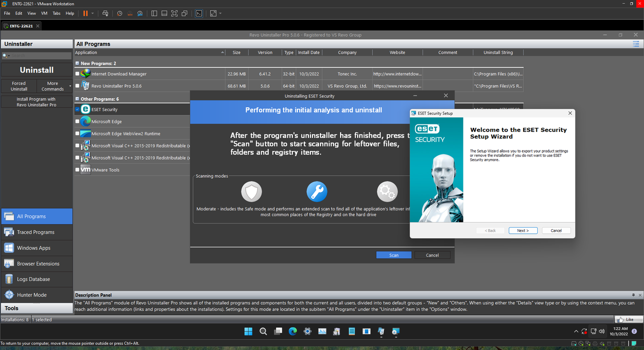Open the stretch guest dropdown arrow
Image resolution: width=644 pixels, height=350 pixels.
click(220, 14)
